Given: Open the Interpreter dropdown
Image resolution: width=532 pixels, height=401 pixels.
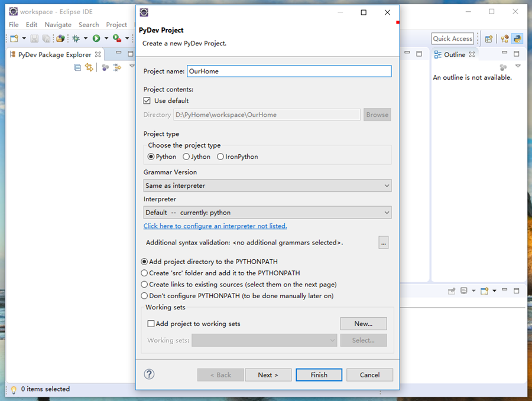Looking at the screenshot, I should click(267, 213).
